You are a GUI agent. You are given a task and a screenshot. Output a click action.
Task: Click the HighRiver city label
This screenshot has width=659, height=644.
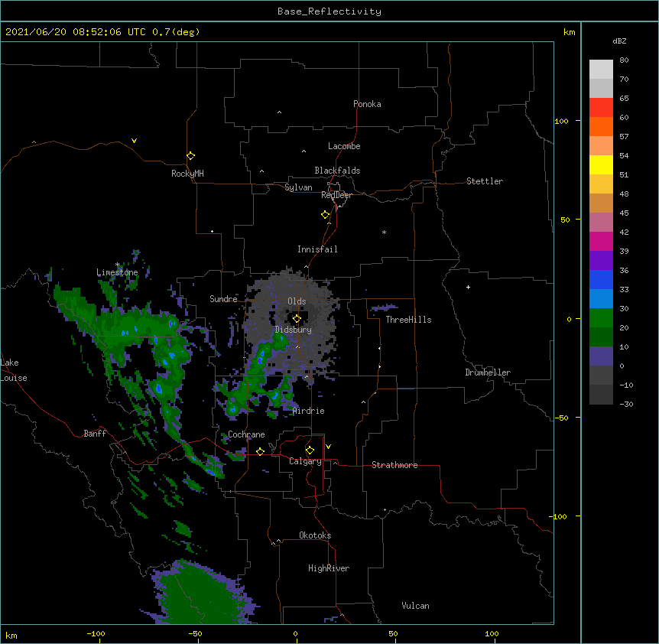tap(329, 568)
